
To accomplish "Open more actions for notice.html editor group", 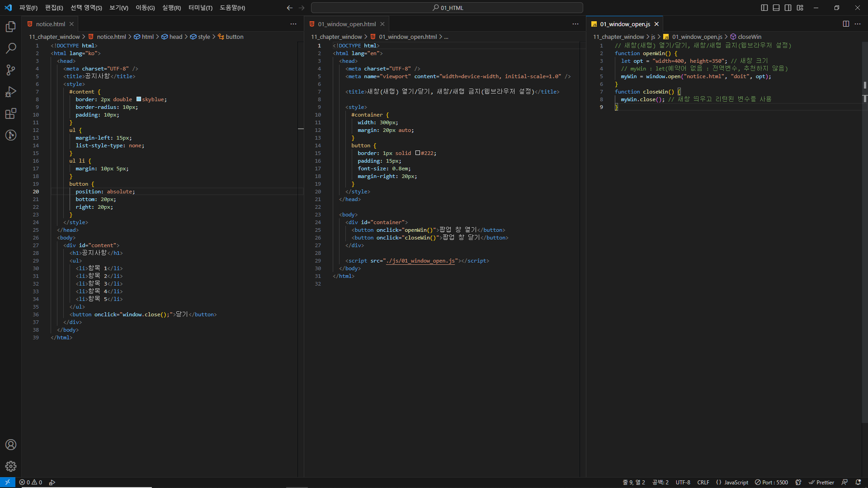I will click(293, 24).
